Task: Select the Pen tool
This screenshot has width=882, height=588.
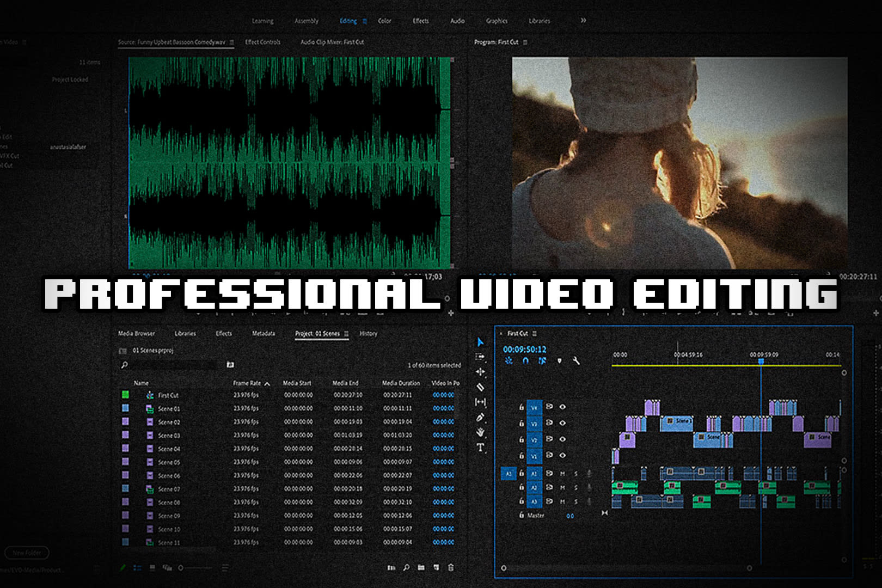Action: pos(480,418)
